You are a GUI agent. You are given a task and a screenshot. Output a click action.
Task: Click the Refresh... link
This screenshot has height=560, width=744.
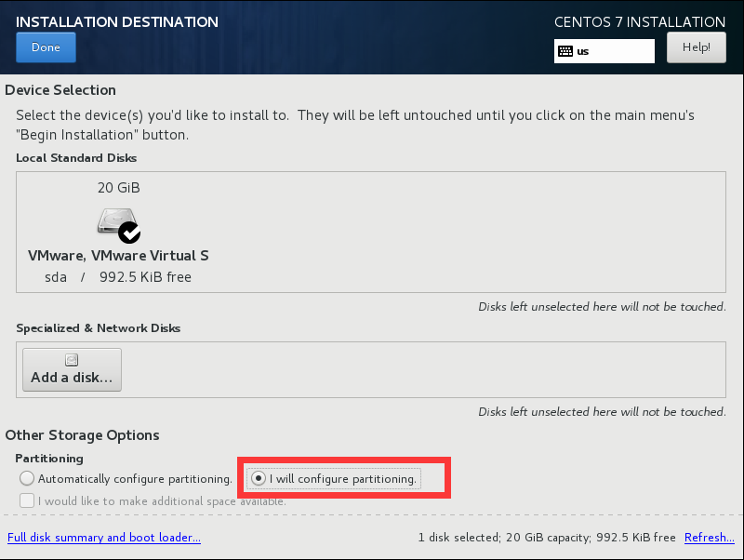pyautogui.click(x=710, y=538)
